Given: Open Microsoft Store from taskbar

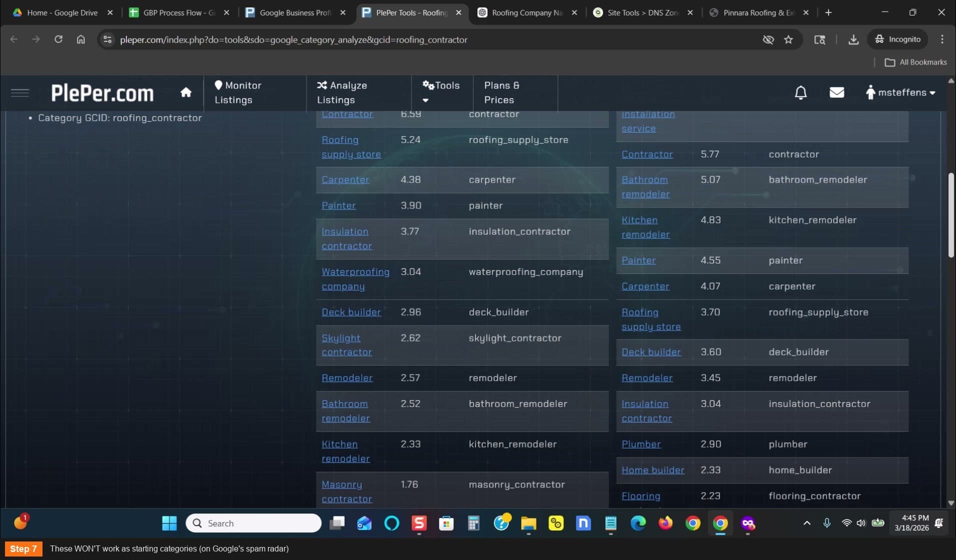Looking at the screenshot, I should [446, 523].
